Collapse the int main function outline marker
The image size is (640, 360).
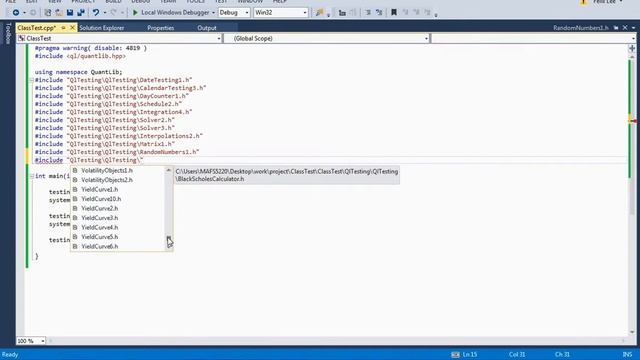point(31,176)
